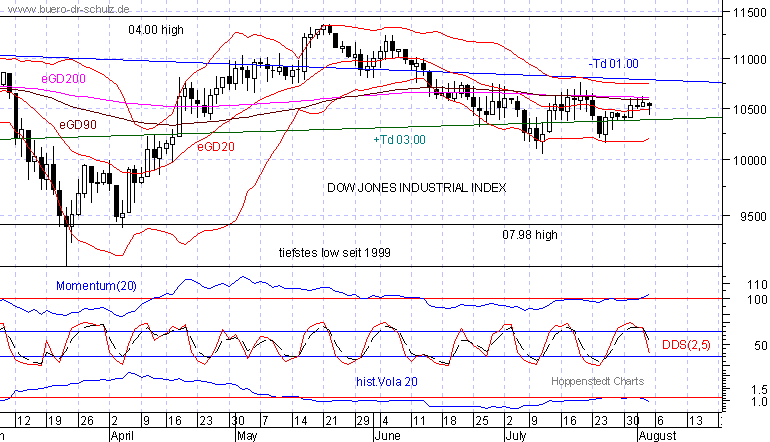Click the 10500 price axis value
This screenshot has width=770, height=442.
pyautogui.click(x=749, y=110)
